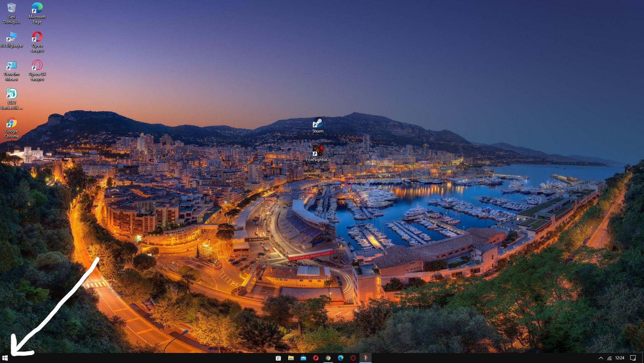644x363 pixels.
Task: Select the Microsoft Edge desktop shortcut
Action: click(x=37, y=13)
